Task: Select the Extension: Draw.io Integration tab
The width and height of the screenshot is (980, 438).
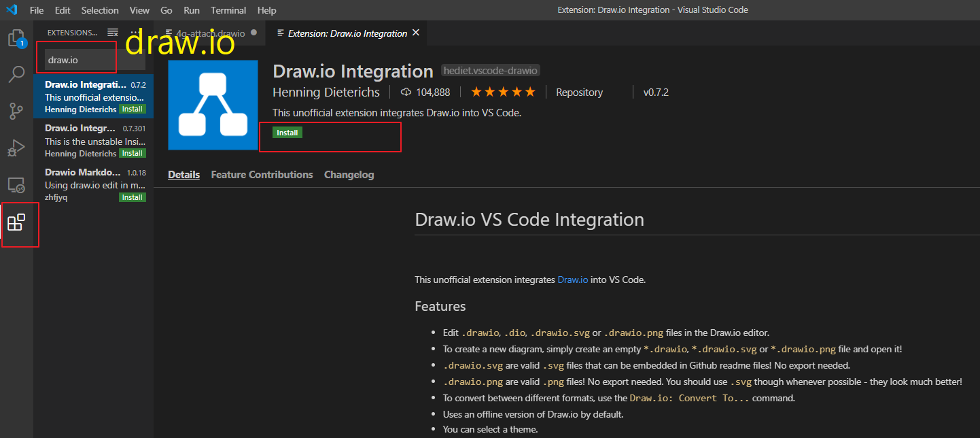Action: point(347,33)
